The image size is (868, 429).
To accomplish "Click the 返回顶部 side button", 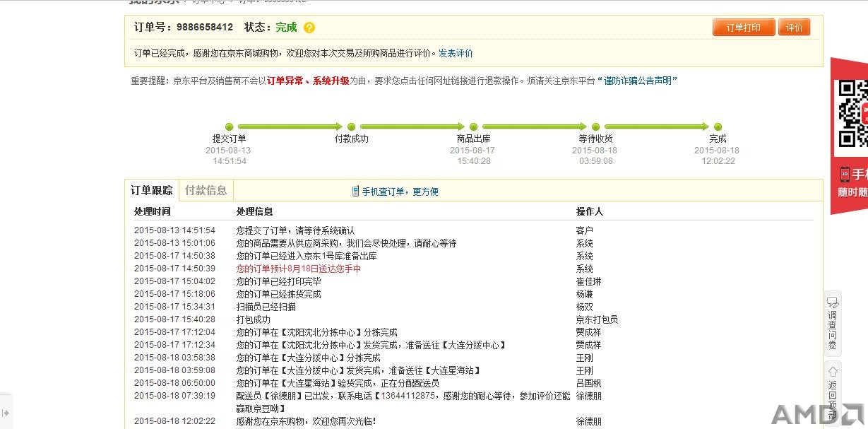I will click(x=833, y=392).
